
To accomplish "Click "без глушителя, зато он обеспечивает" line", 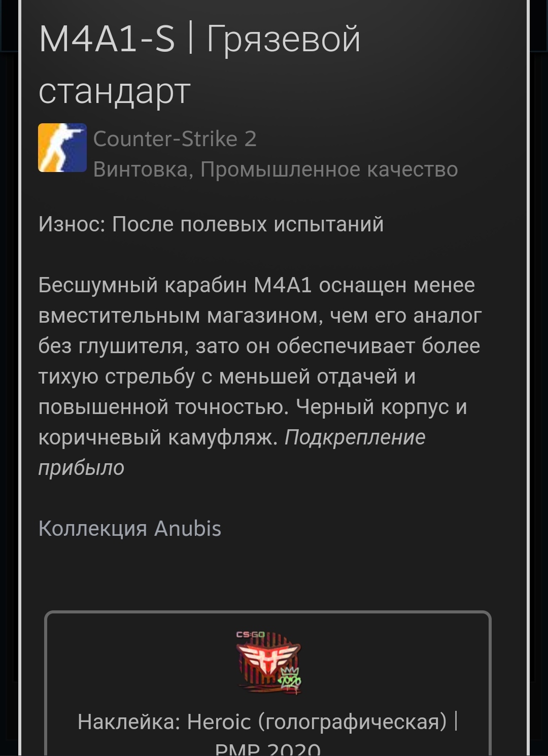I will pos(259,346).
